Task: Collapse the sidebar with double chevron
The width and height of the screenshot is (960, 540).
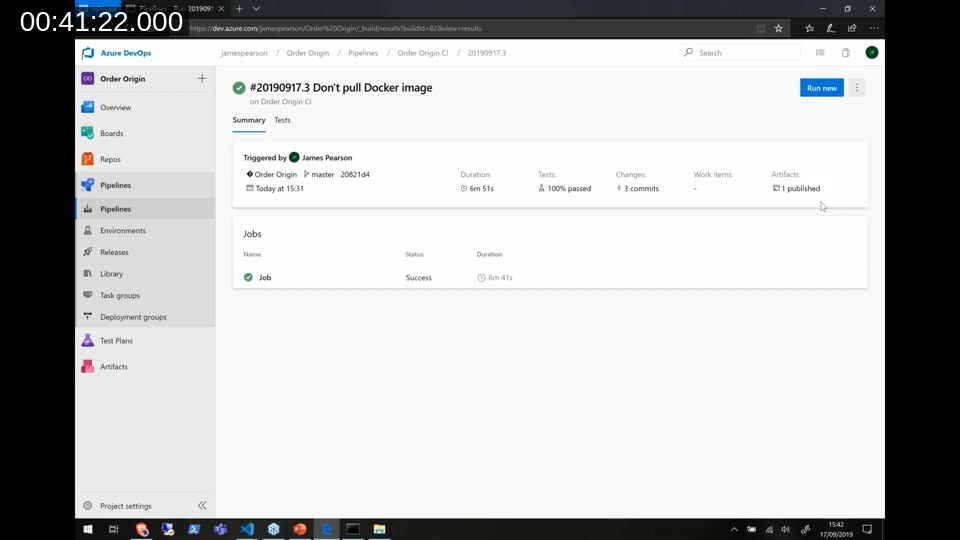Action: [x=202, y=506]
